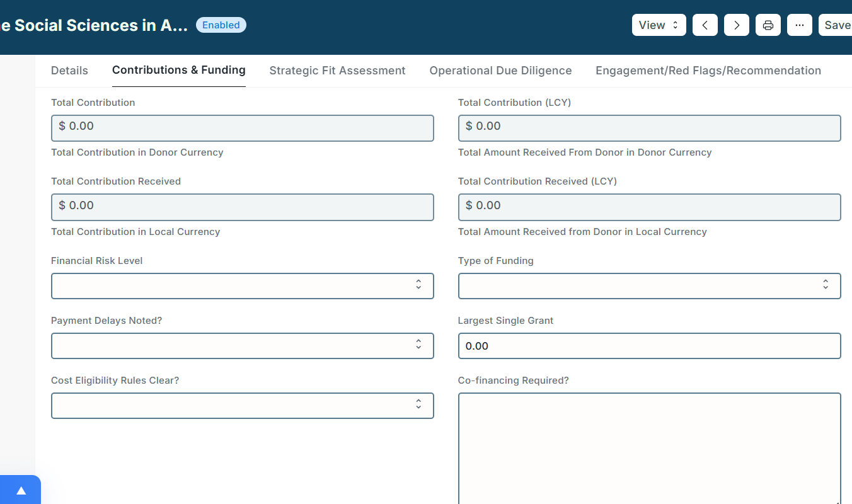Select the Contributions & Funding tab
852x504 pixels.
[x=178, y=70]
